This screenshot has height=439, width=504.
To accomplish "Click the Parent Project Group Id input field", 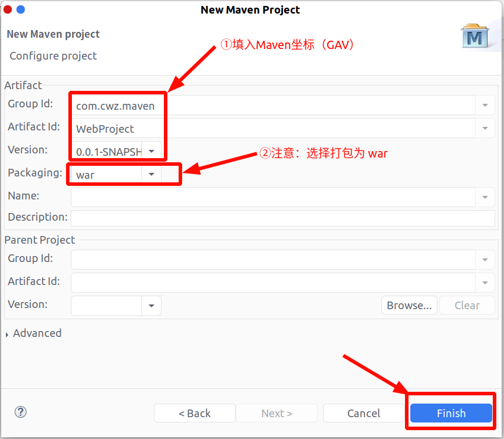I will pos(273,260).
